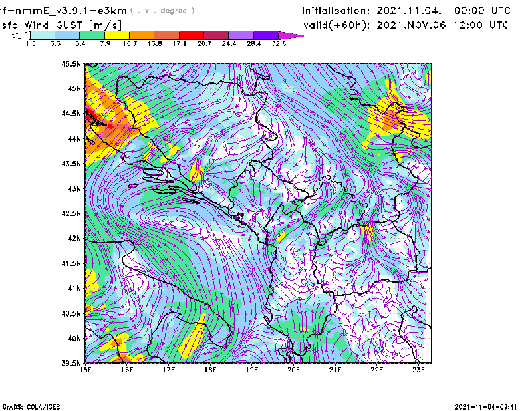Click the "GrADS: COLA/IGES" credit text
Image resolution: width=532 pixels, height=411 pixels.
point(31,407)
